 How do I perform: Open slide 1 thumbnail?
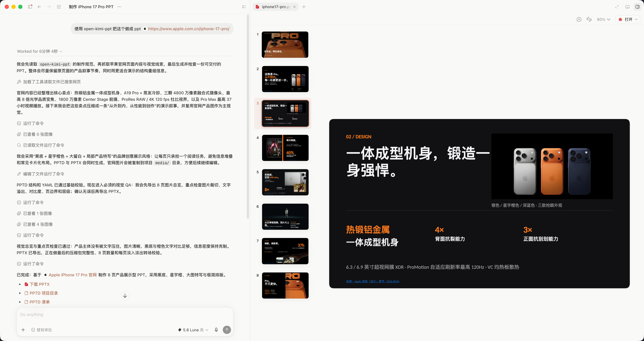(285, 45)
